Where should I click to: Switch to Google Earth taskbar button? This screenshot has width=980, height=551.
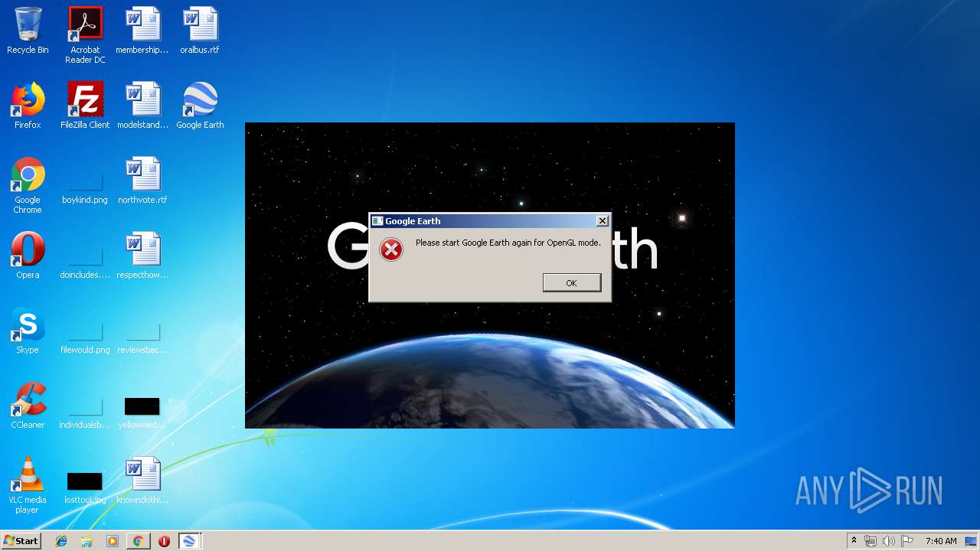tap(189, 541)
